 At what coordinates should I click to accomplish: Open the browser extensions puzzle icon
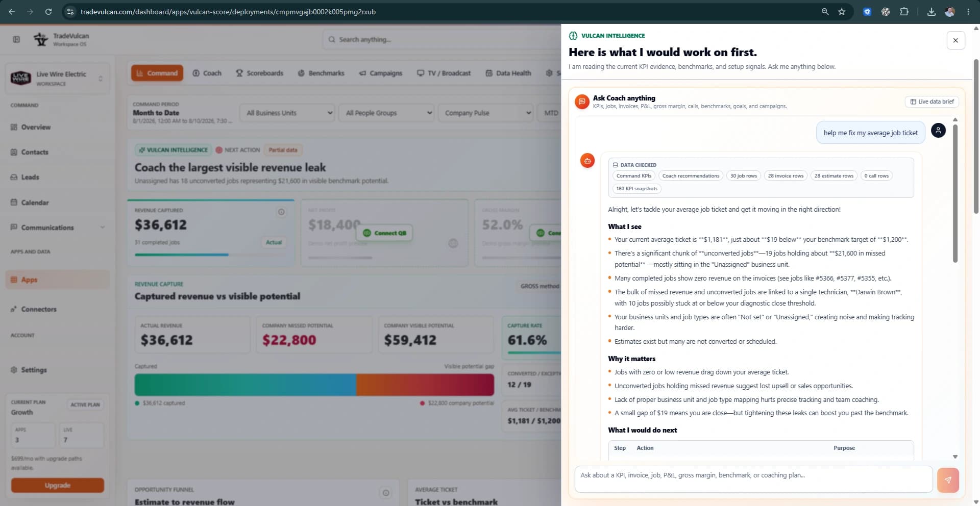[904, 12]
